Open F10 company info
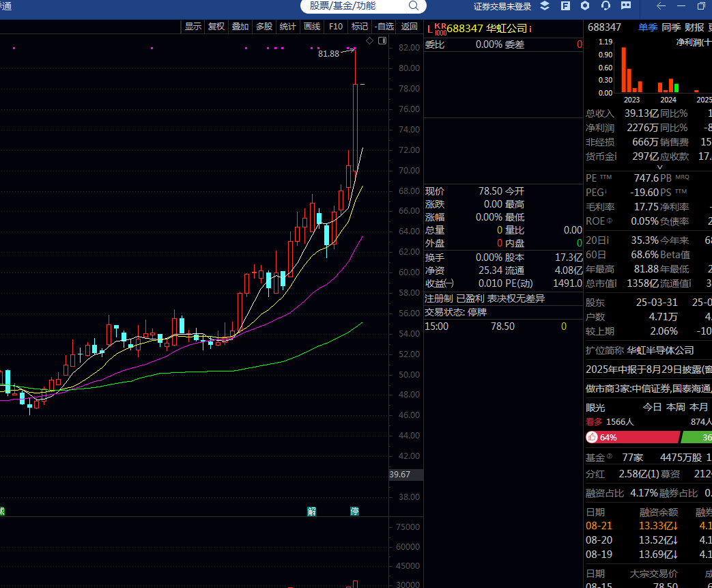Viewport: 712px width, 588px height. 336,27
